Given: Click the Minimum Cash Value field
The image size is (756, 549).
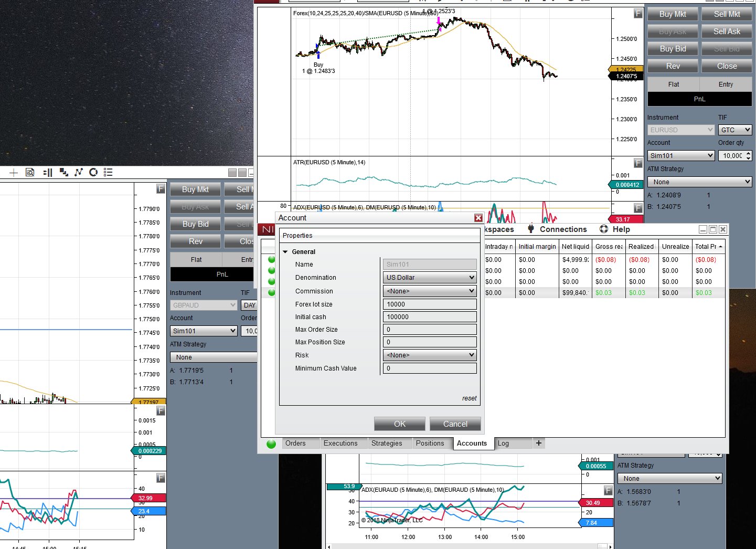Looking at the screenshot, I should pyautogui.click(x=430, y=368).
